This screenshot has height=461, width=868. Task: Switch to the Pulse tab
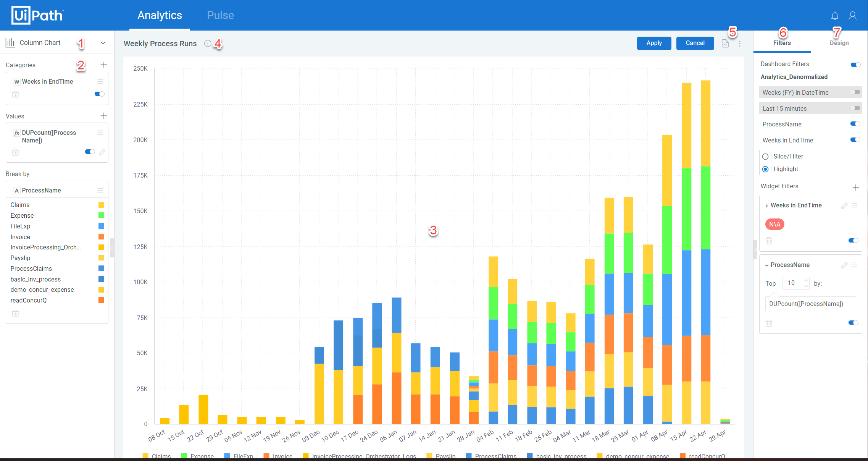(220, 15)
